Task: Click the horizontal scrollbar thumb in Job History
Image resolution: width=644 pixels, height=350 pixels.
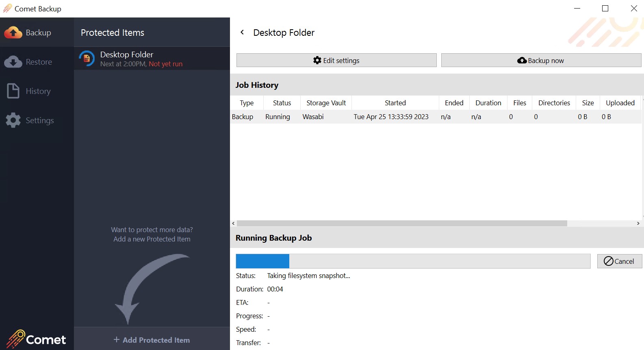Action: 402,223
